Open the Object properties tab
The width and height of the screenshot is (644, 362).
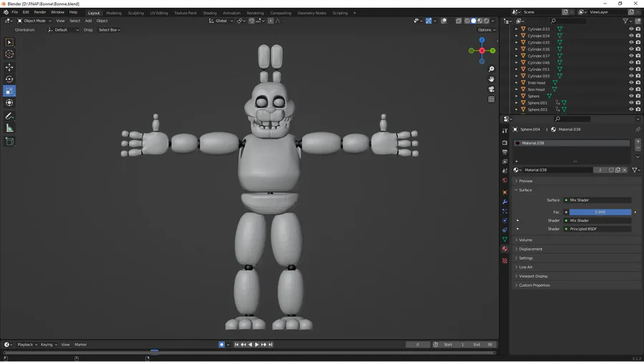[504, 192]
